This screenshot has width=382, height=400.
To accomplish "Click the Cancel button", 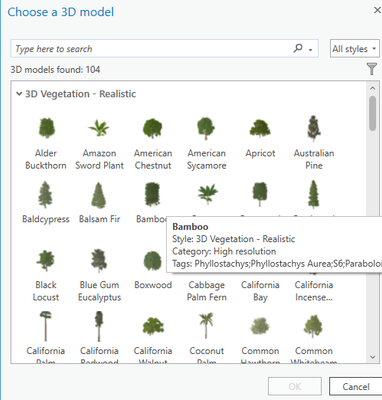I will [356, 386].
